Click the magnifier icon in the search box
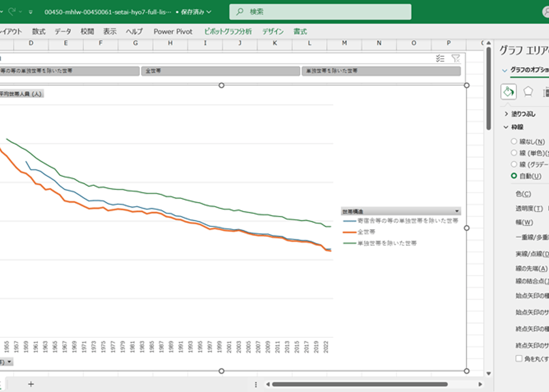549x392 pixels. [239, 12]
